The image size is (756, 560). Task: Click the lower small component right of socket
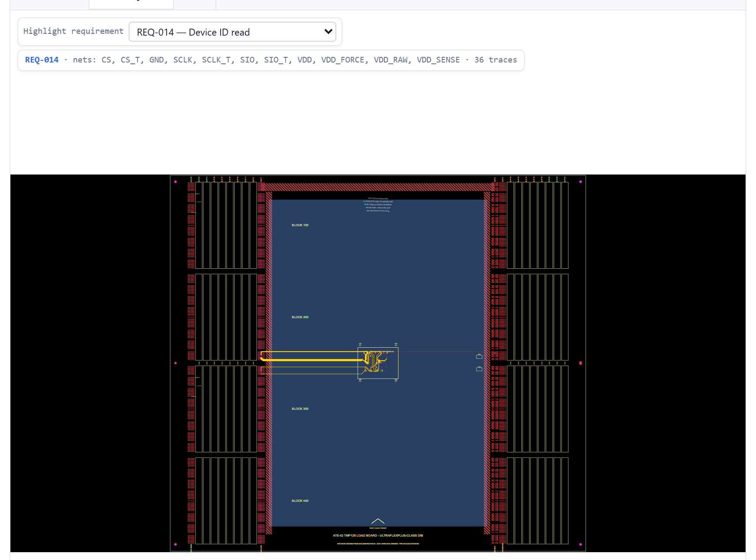479,369
